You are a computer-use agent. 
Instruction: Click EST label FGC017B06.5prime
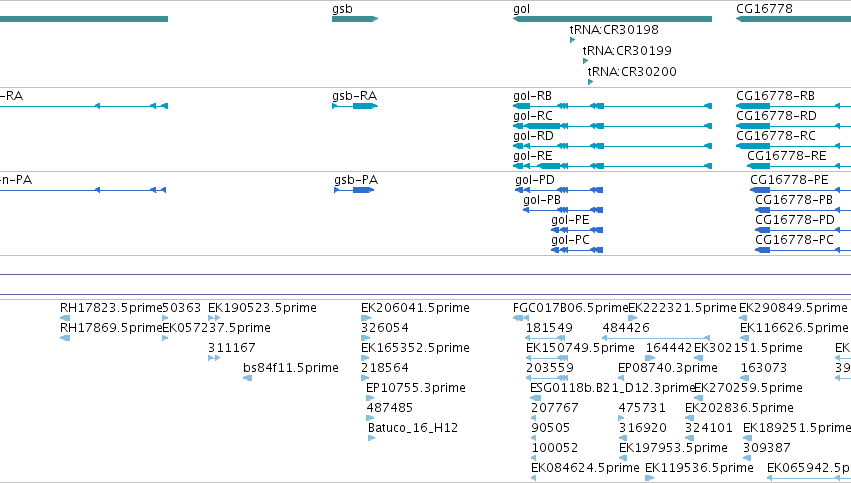tap(570, 308)
